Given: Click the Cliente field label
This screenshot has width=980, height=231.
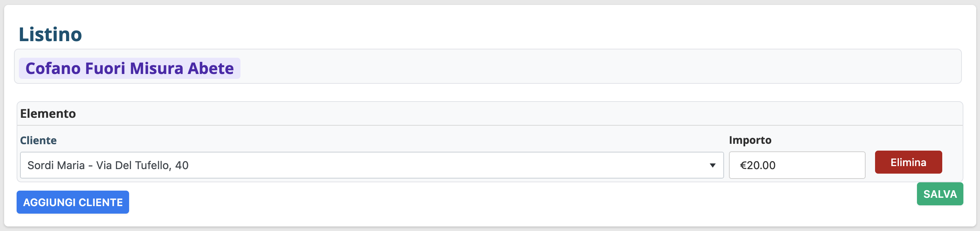Looking at the screenshot, I should [x=38, y=140].
